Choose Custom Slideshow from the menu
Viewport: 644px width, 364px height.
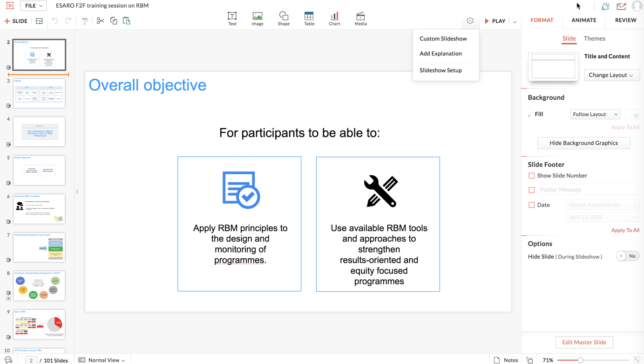(443, 39)
